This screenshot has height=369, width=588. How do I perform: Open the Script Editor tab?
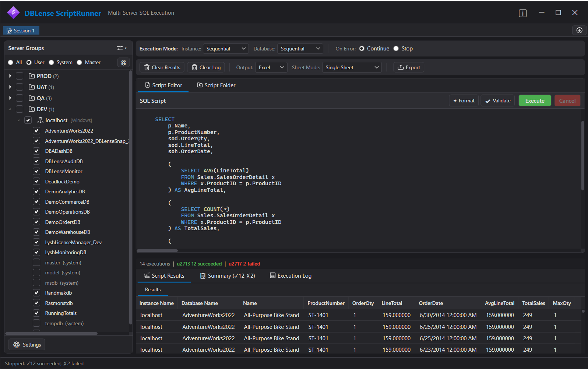(x=163, y=85)
